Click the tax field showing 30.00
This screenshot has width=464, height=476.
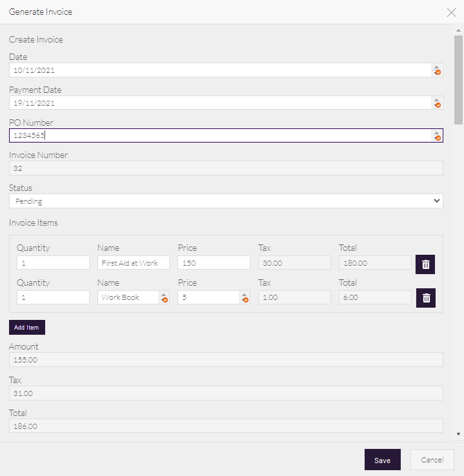pos(294,263)
